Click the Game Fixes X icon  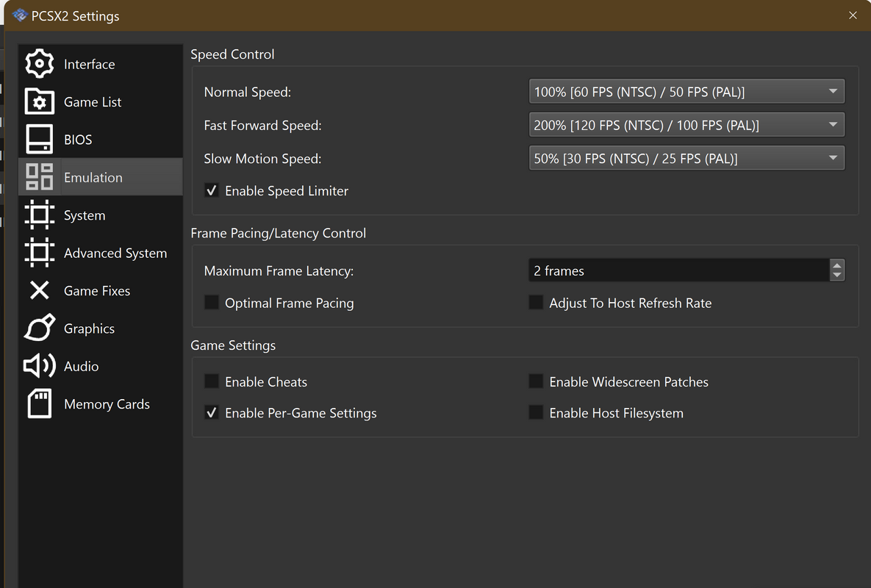coord(40,291)
